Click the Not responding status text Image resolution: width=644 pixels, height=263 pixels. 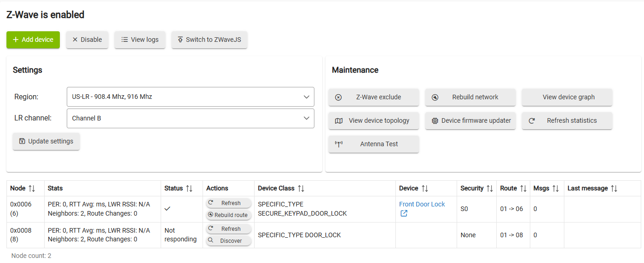coord(180,235)
